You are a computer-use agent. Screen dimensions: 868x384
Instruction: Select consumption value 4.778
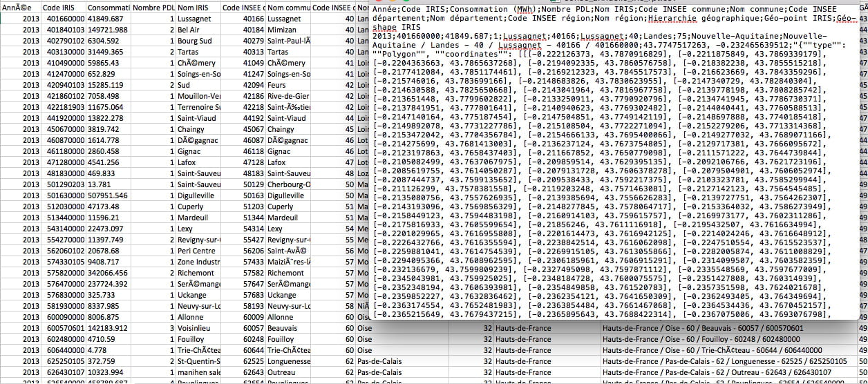pyautogui.click(x=108, y=350)
